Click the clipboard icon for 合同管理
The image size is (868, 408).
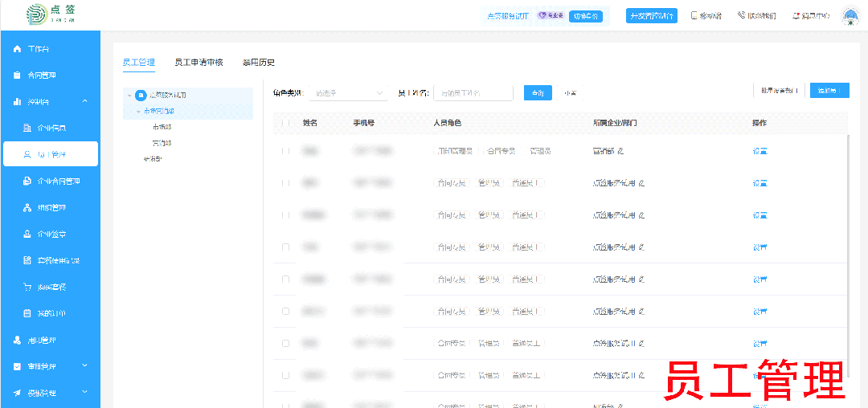tap(17, 75)
